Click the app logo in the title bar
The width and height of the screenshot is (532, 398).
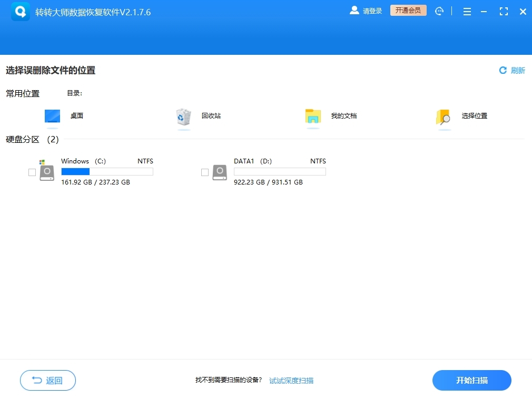coord(20,11)
